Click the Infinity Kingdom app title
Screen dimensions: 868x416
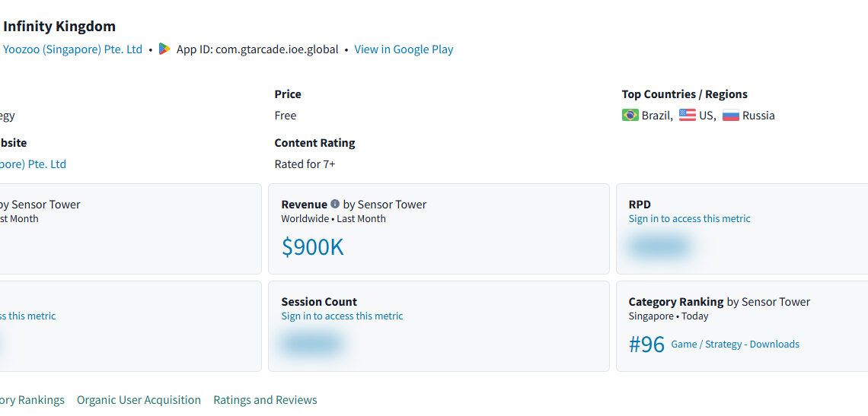59,27
